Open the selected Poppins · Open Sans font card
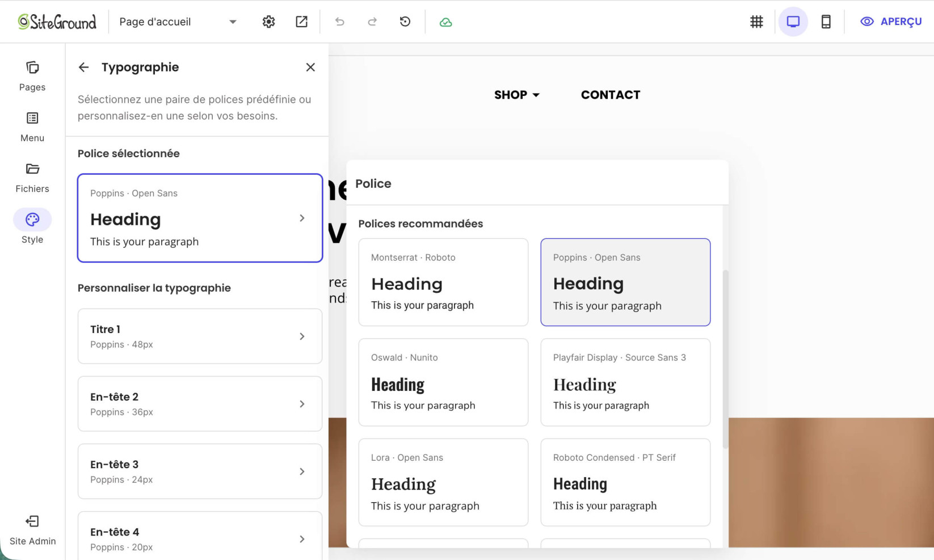 click(x=200, y=218)
